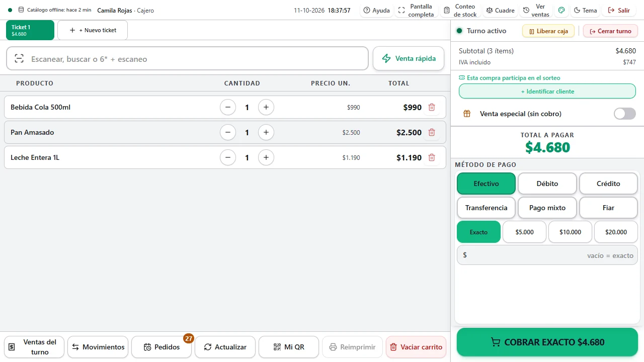Select $5.000 cash amount
644x362 pixels.
coord(524,232)
